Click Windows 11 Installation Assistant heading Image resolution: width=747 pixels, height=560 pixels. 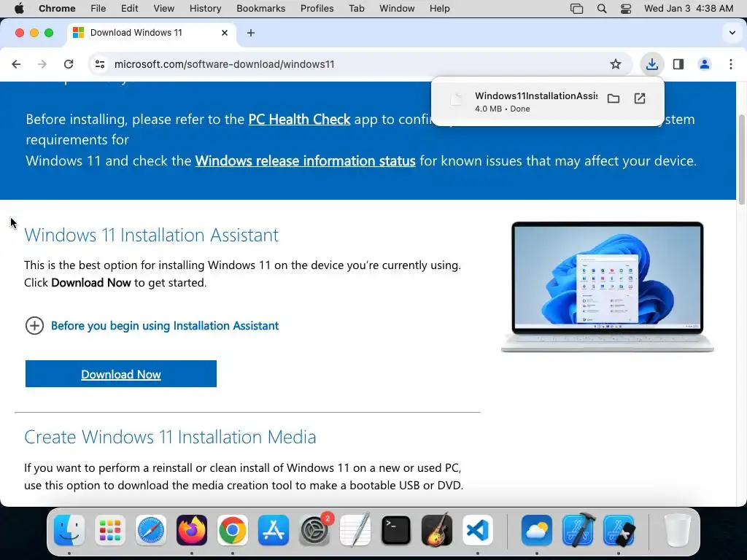click(x=152, y=235)
